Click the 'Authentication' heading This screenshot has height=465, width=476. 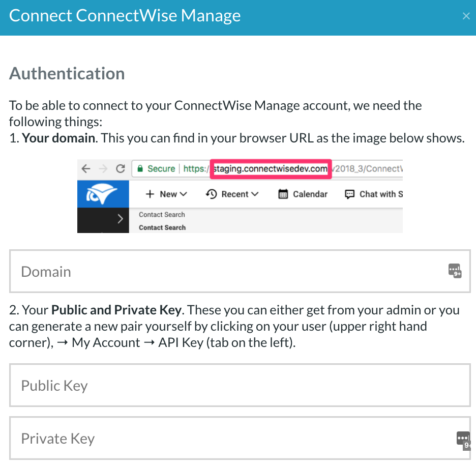pyautogui.click(x=67, y=73)
